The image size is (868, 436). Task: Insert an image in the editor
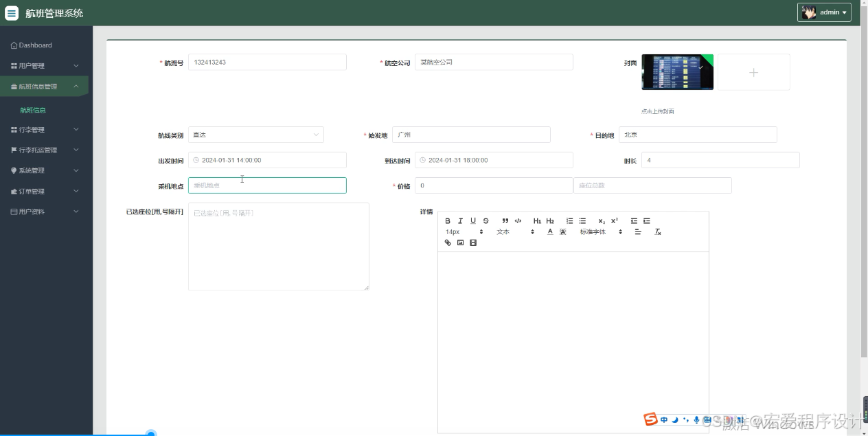[460, 243]
